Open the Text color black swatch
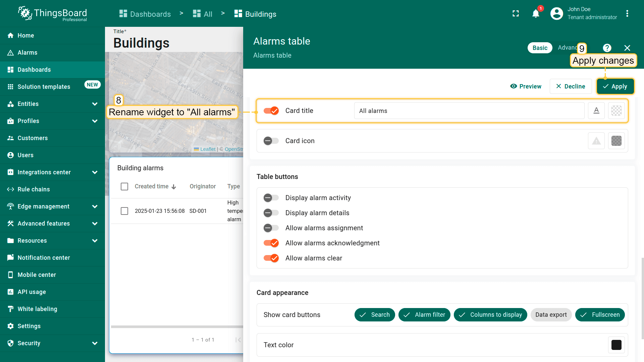The image size is (644, 362). (616, 345)
